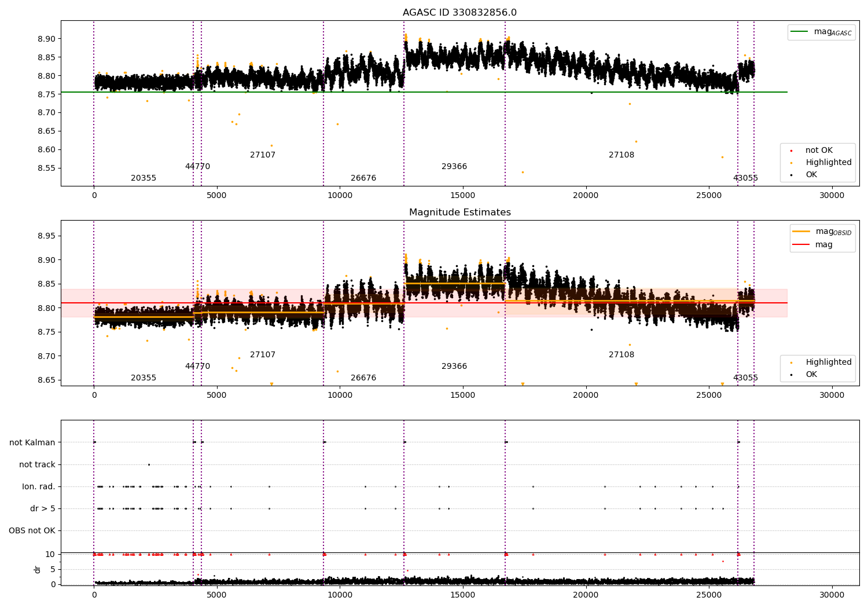
Task: Click the 'not track' row label
Action: (37, 465)
